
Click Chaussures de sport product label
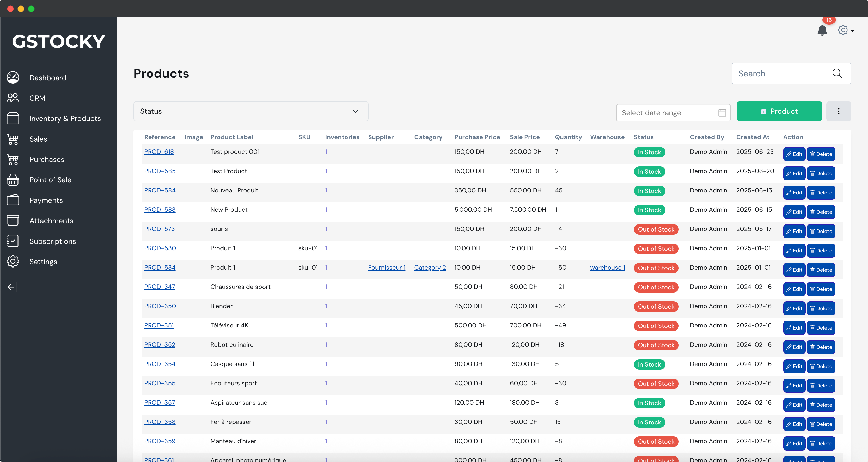[x=240, y=287]
